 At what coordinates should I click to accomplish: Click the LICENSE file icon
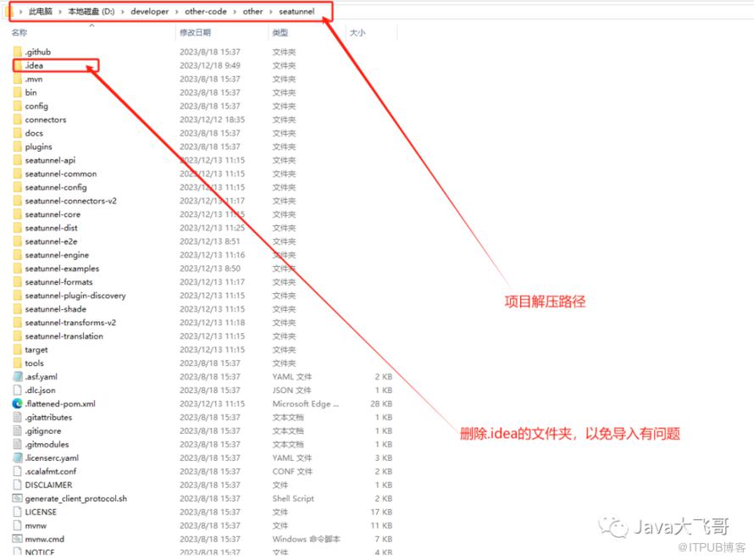(18, 512)
